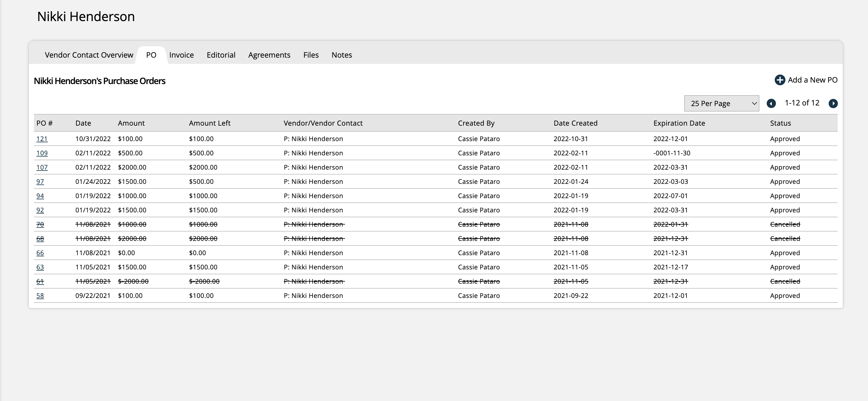This screenshot has width=868, height=401.
Task: Follow the link for PO 97
Action: (x=40, y=181)
